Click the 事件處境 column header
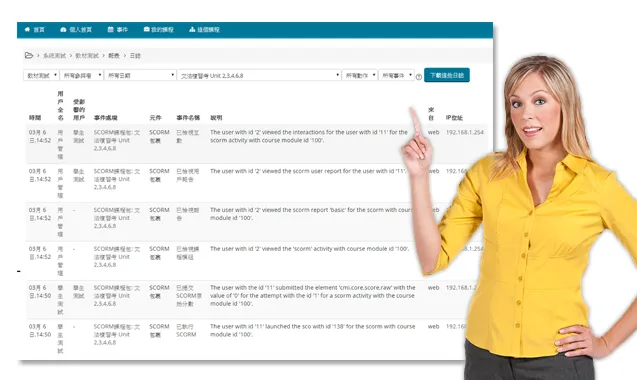637x380 pixels. [106, 118]
